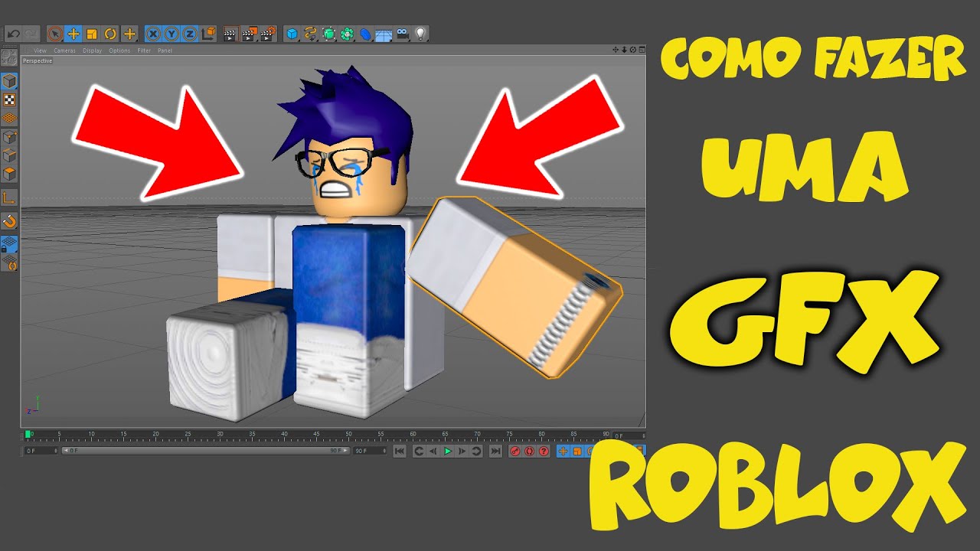Screen dimensions: 980x551
Task: Click the 90 F end frame field
Action: point(371,451)
